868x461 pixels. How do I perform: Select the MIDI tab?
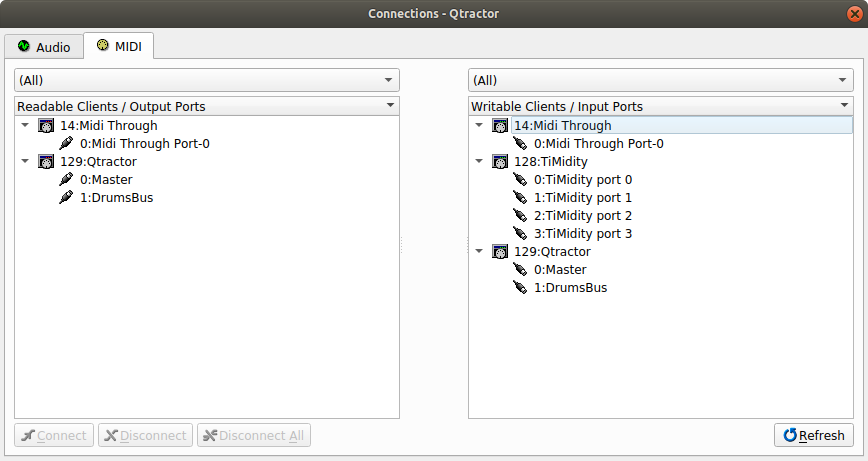118,46
